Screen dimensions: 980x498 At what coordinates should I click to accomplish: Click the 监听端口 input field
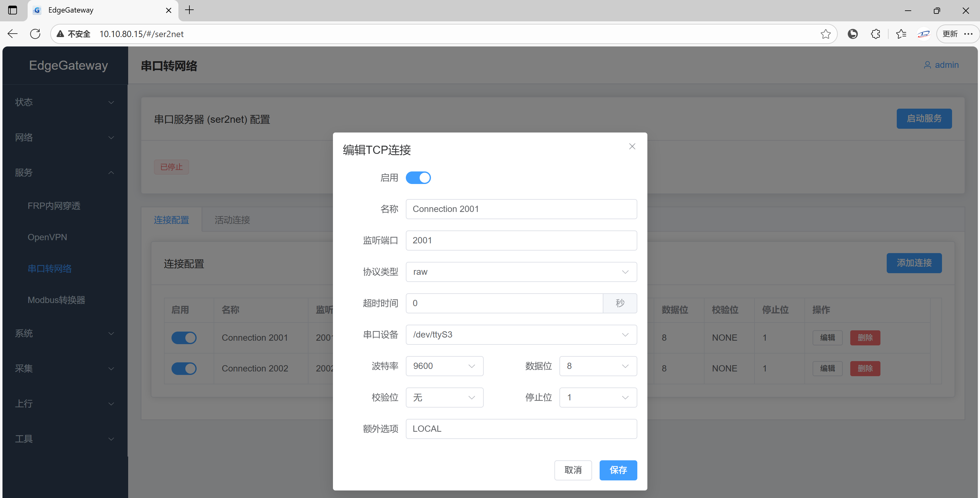coord(521,241)
